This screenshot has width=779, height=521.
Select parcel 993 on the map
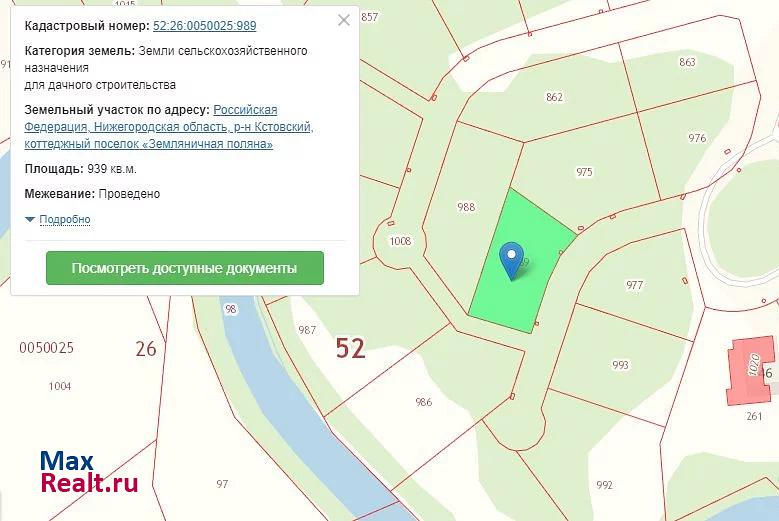point(620,365)
